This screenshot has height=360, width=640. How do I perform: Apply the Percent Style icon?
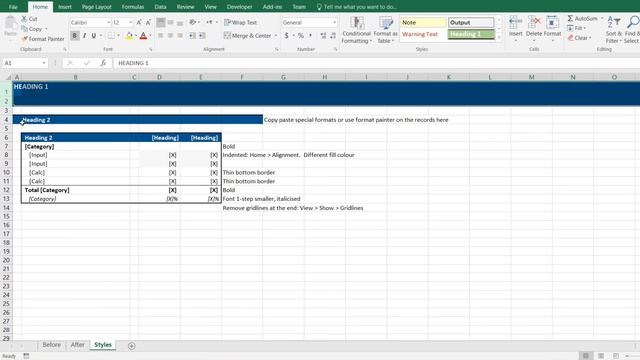[x=301, y=36]
